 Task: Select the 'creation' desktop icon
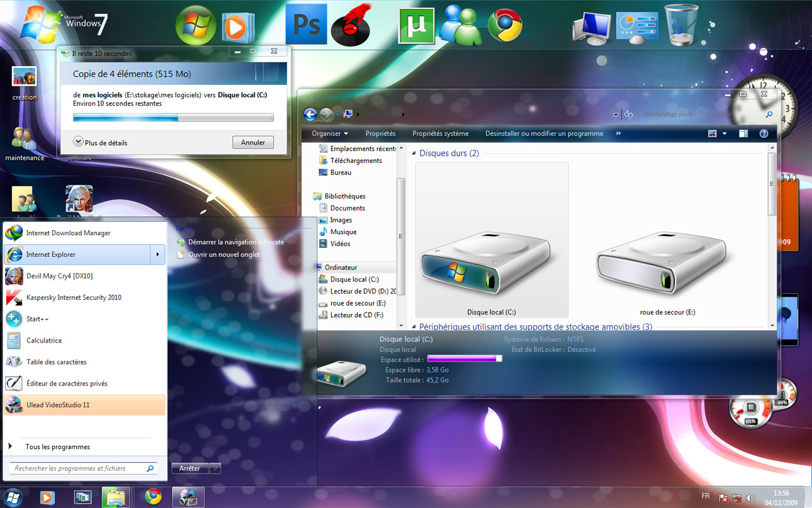pos(25,84)
